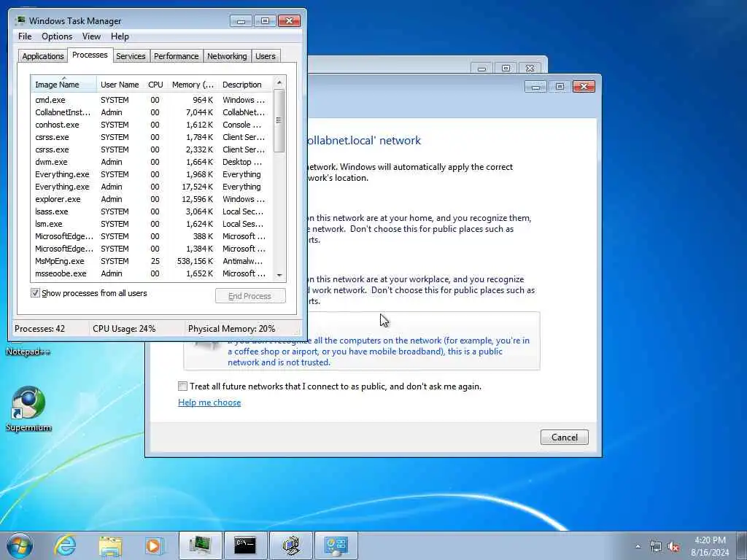The width and height of the screenshot is (747, 560).
Task: Click the process list scroll up arrow
Action: 279,83
